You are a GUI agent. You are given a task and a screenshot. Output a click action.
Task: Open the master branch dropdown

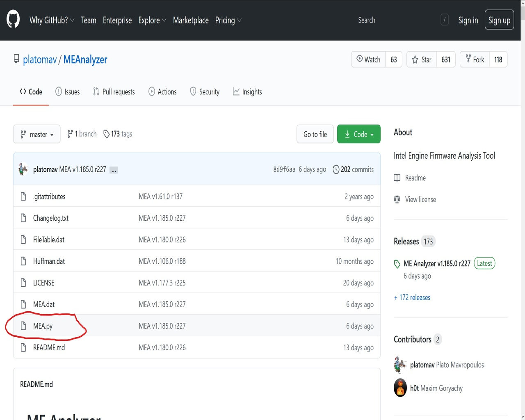point(37,134)
